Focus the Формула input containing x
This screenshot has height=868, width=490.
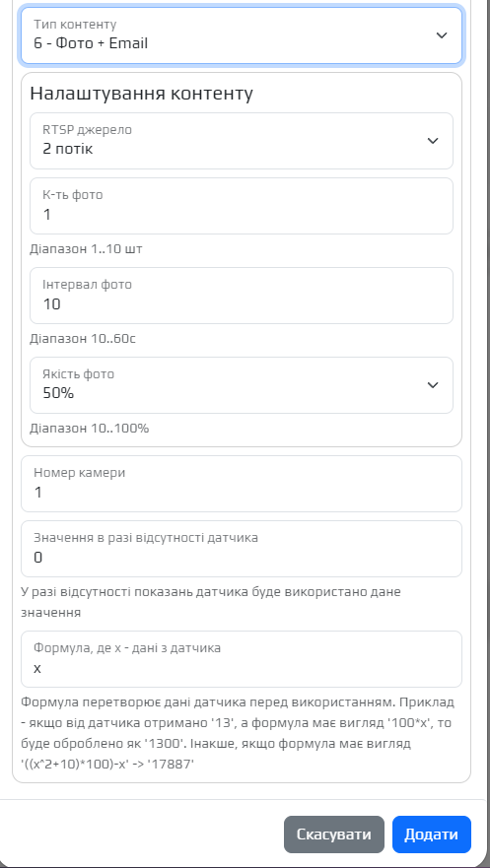click(242, 659)
